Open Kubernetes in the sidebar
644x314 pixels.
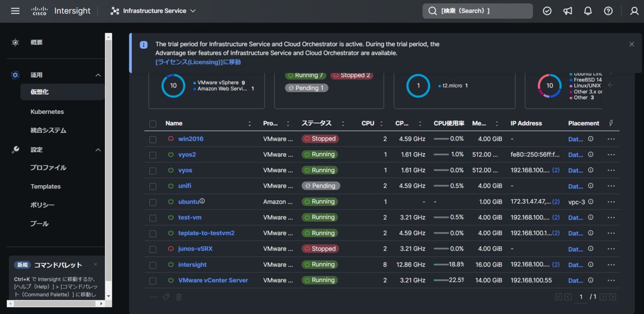click(x=47, y=112)
